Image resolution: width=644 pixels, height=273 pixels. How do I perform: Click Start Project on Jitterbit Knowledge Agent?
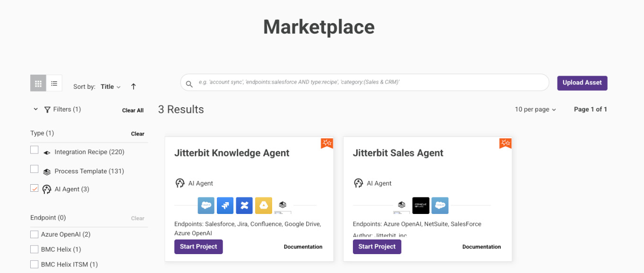(198, 247)
